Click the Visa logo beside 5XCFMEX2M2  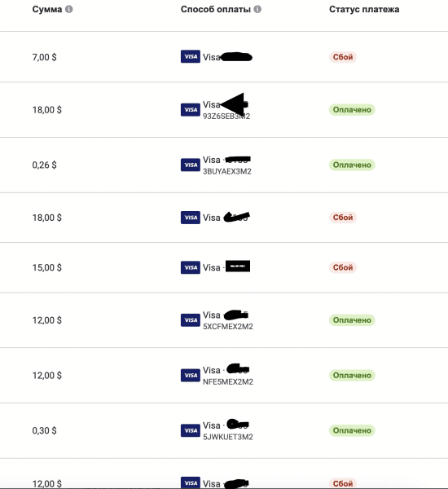191,320
